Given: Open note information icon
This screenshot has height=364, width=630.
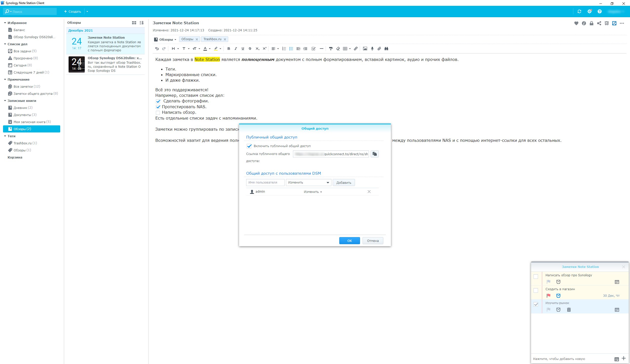Looking at the screenshot, I should click(x=584, y=23).
